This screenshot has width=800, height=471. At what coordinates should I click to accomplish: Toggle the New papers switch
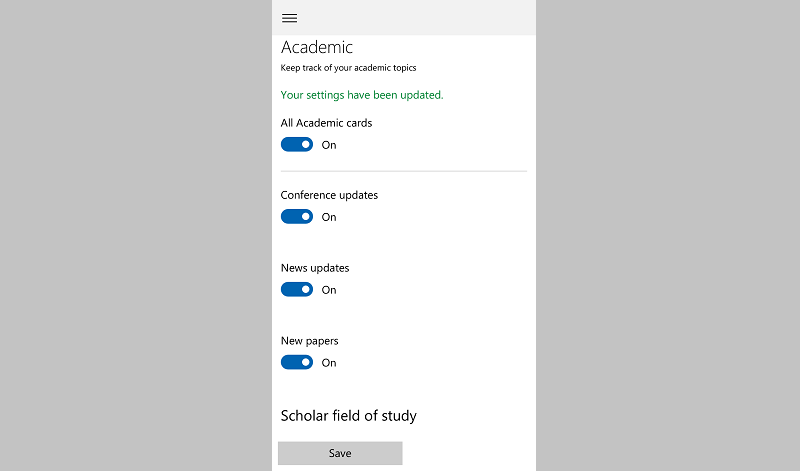tap(297, 362)
